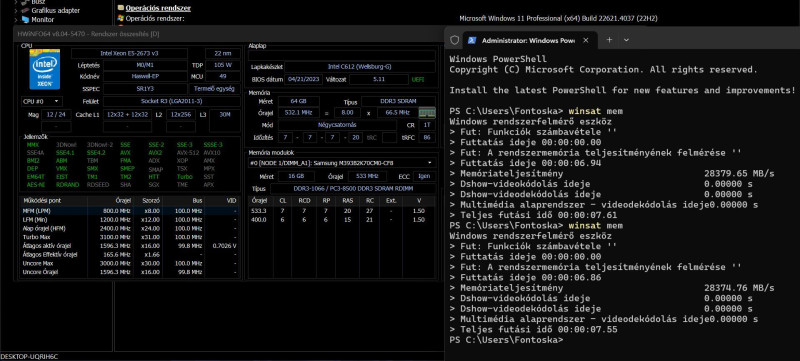Select the Alap órajel (HFM) row
800x361 pixels.
coord(129,228)
